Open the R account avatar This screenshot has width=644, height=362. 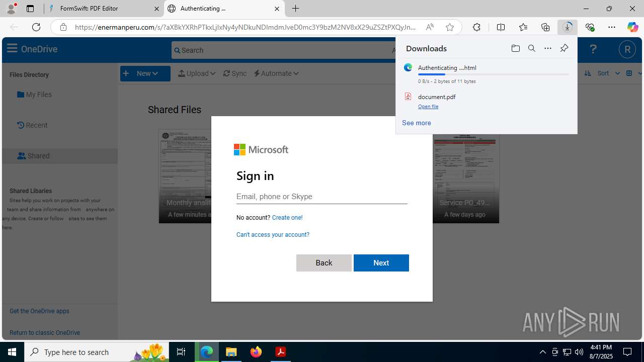627,49
